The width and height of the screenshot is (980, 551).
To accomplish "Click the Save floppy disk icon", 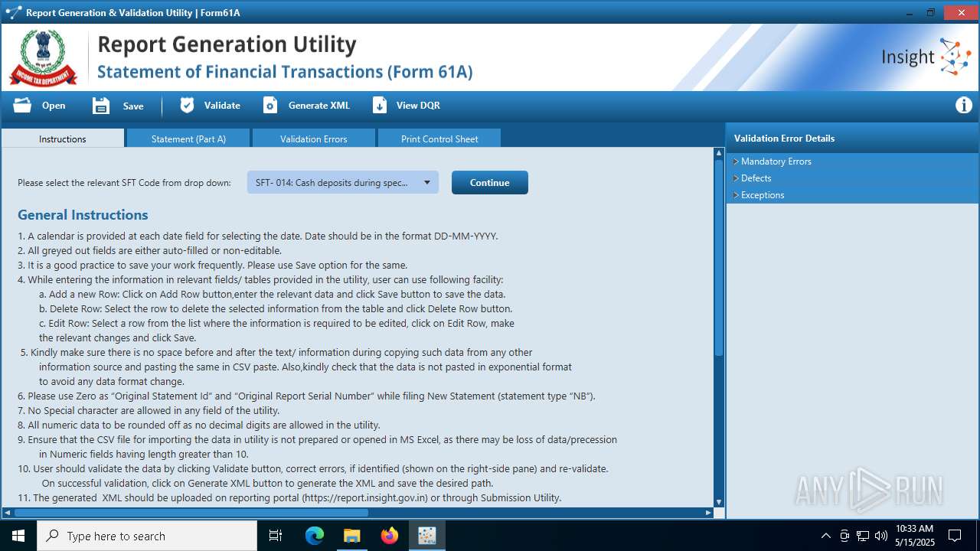I will click(x=101, y=106).
